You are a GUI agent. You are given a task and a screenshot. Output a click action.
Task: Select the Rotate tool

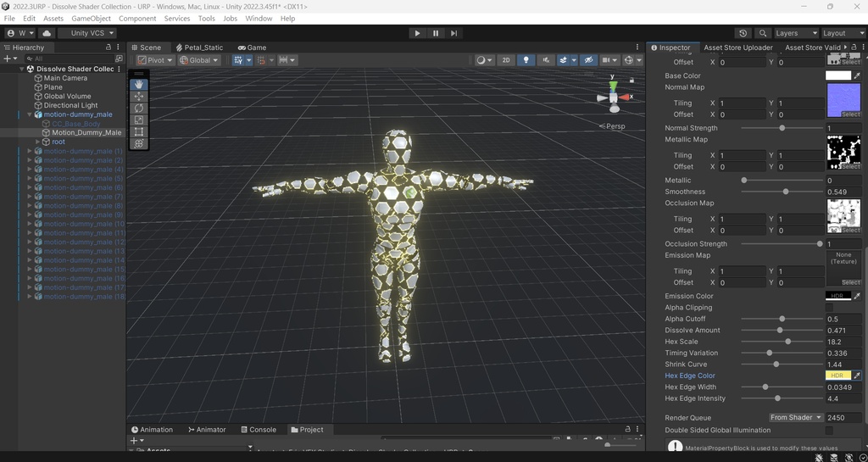139,108
